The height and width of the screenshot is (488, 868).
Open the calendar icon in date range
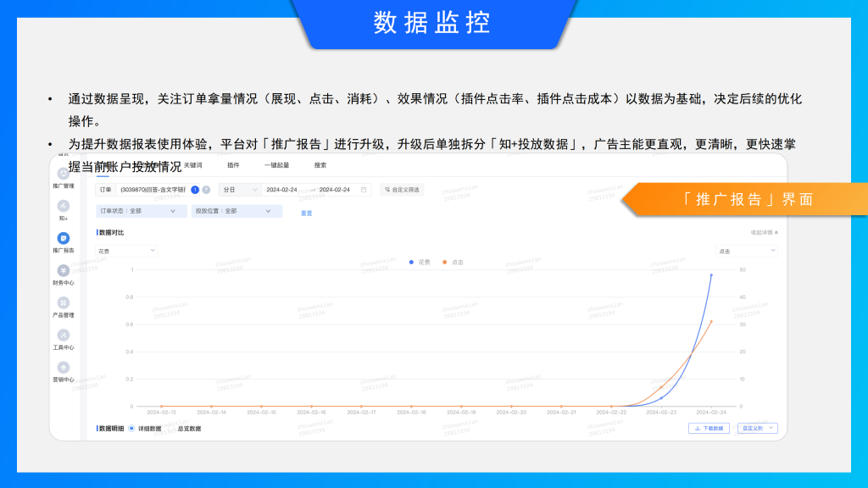point(364,190)
